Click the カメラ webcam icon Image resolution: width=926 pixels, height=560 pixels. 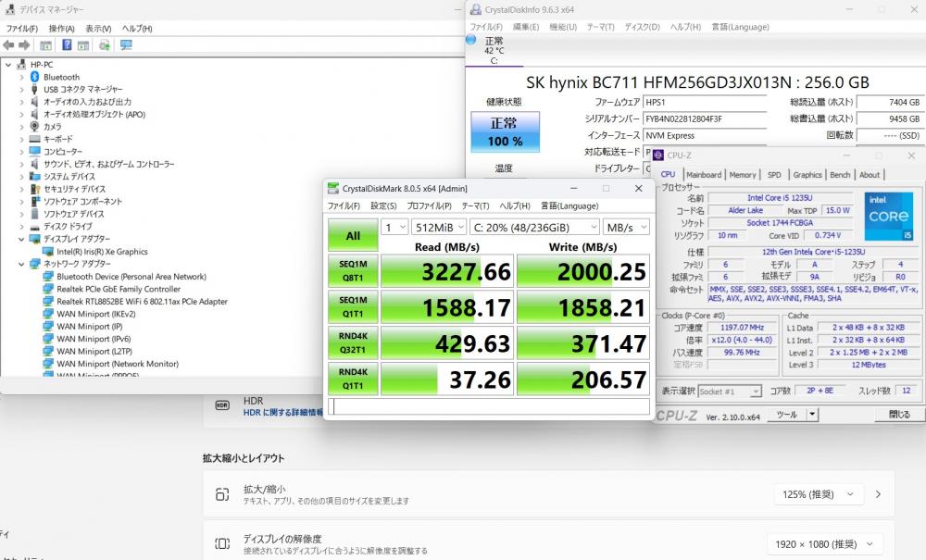pos(35,126)
